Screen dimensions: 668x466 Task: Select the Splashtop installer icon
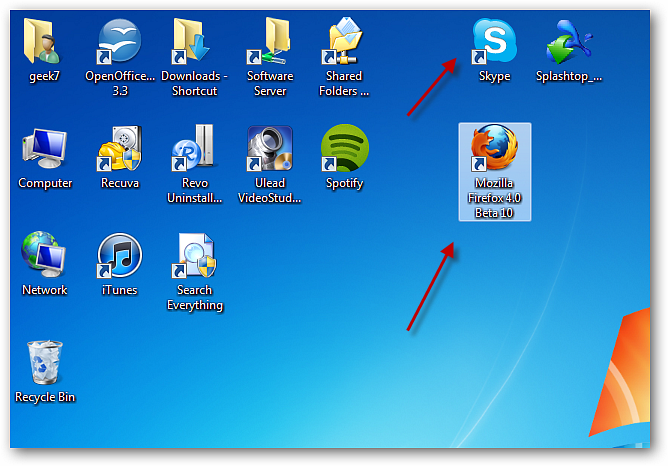tap(568, 41)
